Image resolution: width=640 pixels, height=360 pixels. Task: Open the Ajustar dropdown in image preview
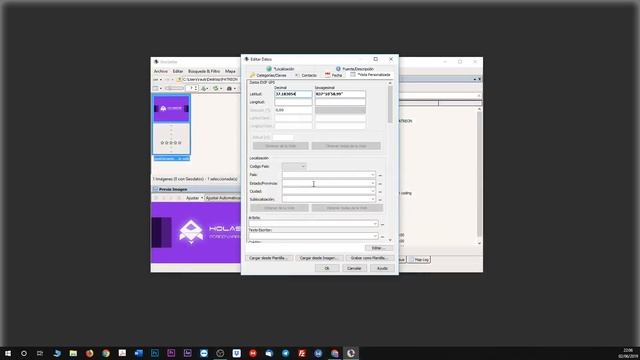click(194, 198)
